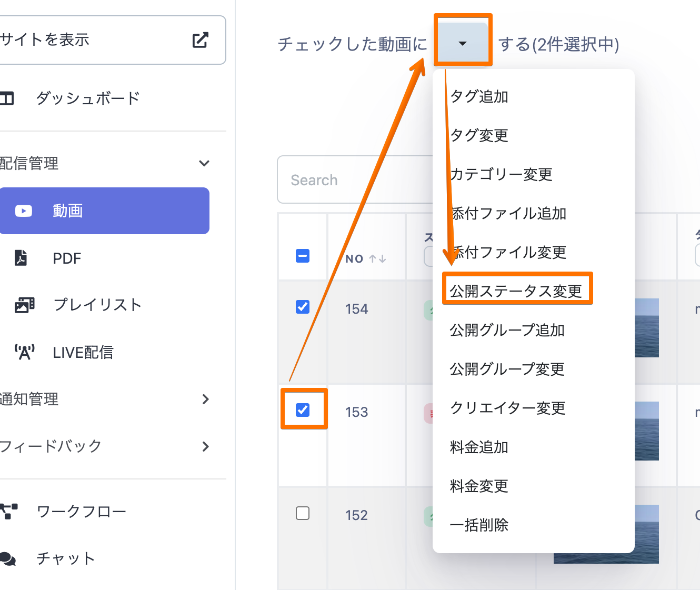Uncheck the checkbox for video 154
Image resolution: width=700 pixels, height=590 pixels.
[303, 307]
